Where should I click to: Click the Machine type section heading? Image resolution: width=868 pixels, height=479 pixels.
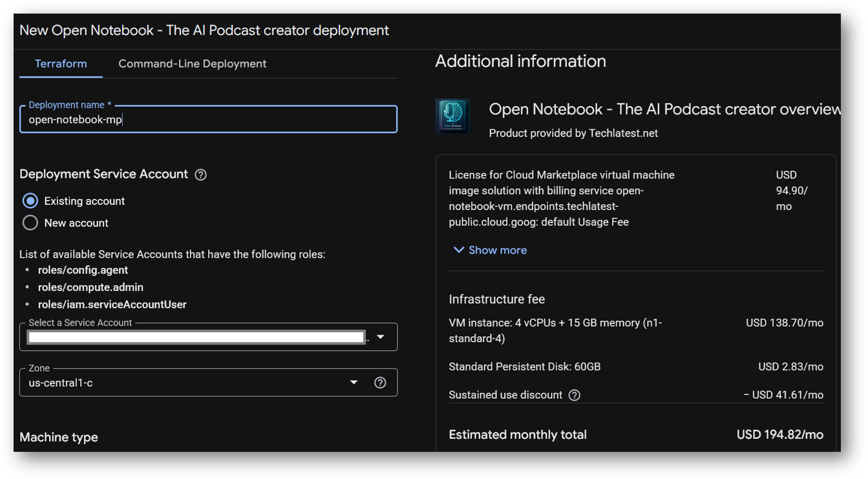pos(59,437)
